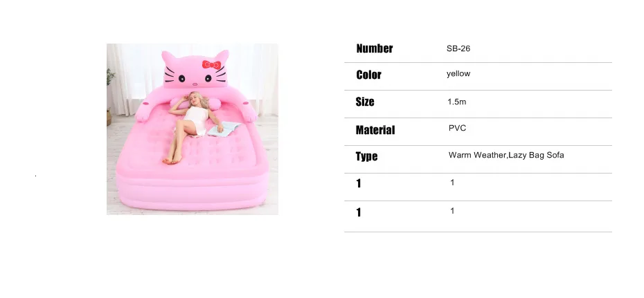644x298 pixels.
Task: Select the Type label
Action: [366, 156]
